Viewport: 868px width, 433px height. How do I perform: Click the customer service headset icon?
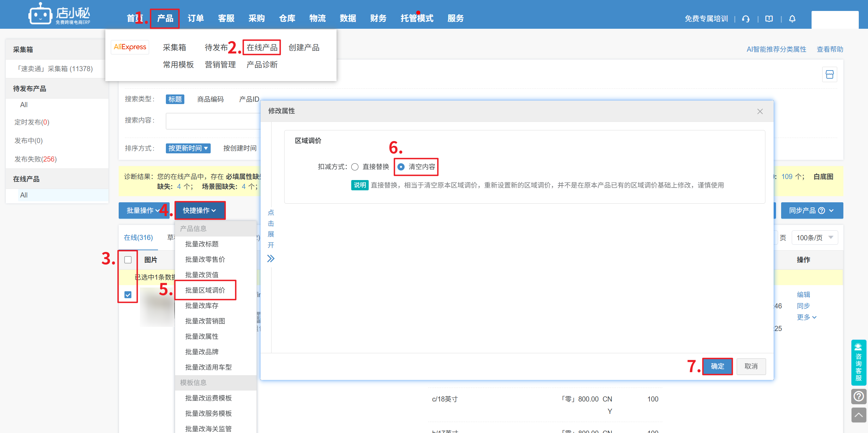click(746, 19)
